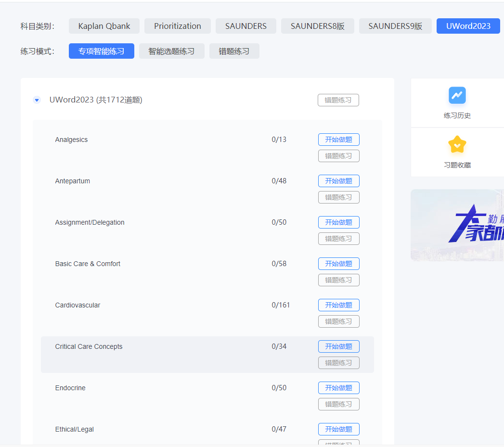Click the UWord2023 (共1712道题) title
This screenshot has width=504, height=447.
96,100
